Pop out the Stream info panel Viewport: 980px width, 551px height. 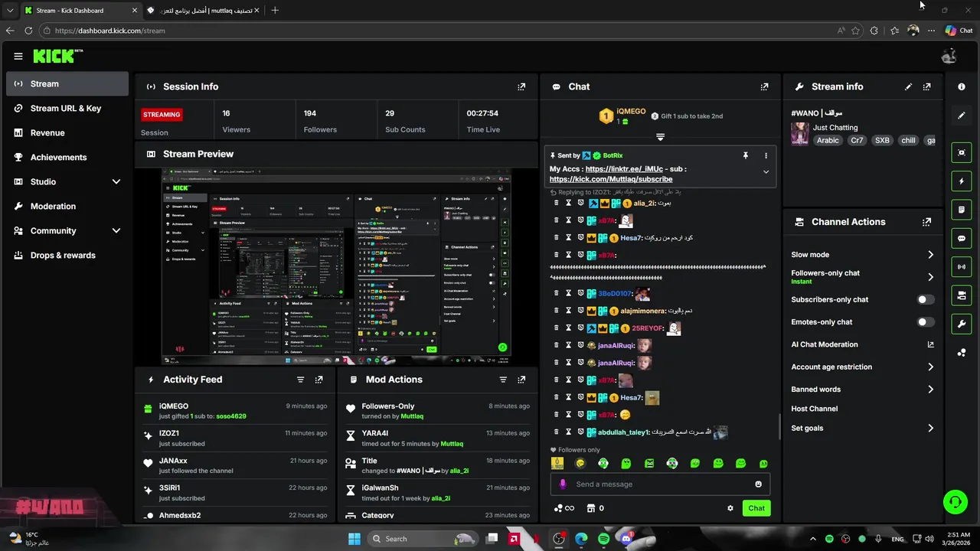point(926,86)
